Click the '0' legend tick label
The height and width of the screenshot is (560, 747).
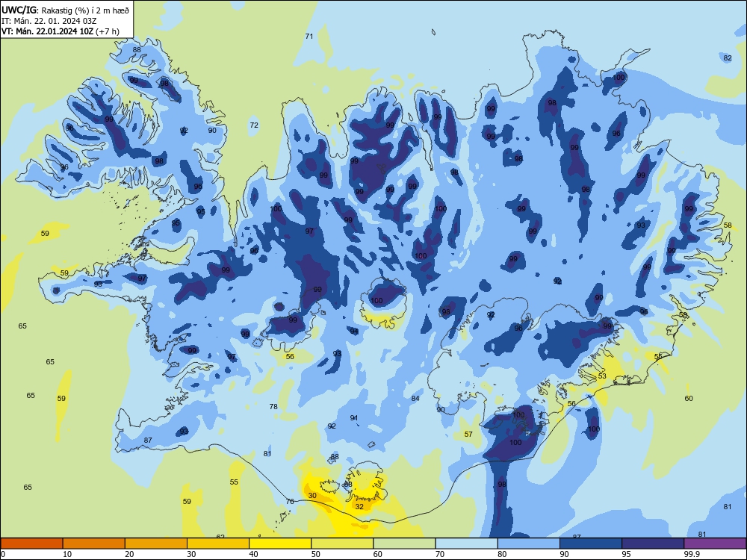click(x=3, y=554)
